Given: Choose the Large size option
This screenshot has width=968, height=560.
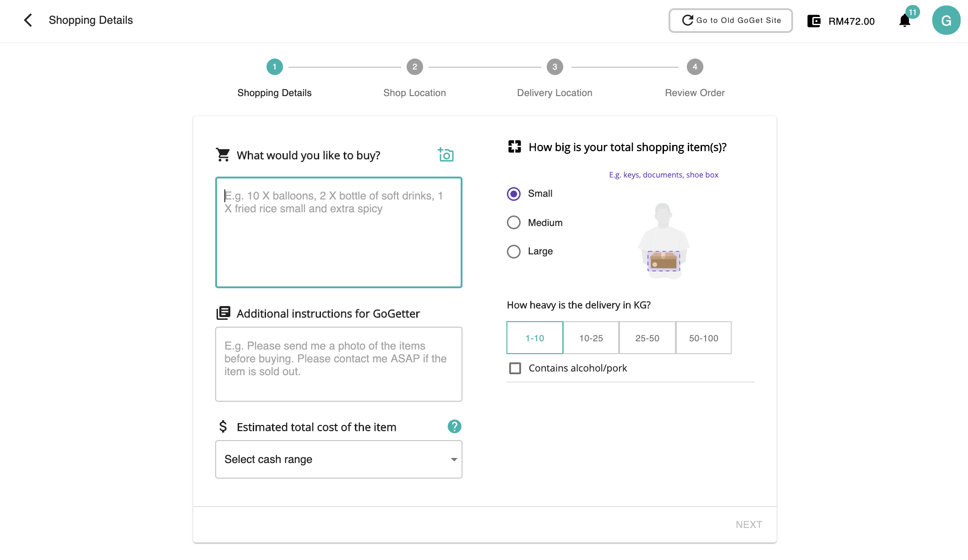Looking at the screenshot, I should pyautogui.click(x=514, y=252).
